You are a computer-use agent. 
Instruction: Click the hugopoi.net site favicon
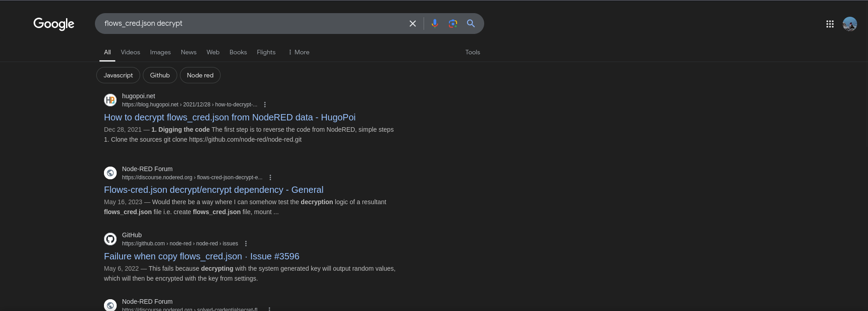(110, 100)
